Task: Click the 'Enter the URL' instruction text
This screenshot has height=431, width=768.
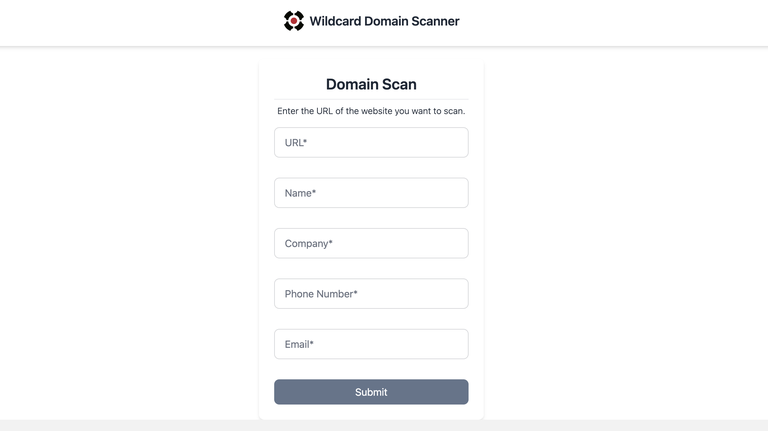Action: click(371, 111)
